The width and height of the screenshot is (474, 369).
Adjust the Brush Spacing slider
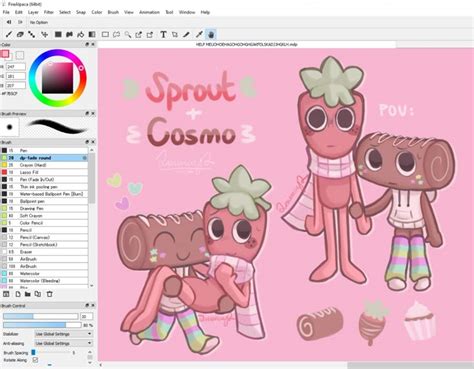52,352
